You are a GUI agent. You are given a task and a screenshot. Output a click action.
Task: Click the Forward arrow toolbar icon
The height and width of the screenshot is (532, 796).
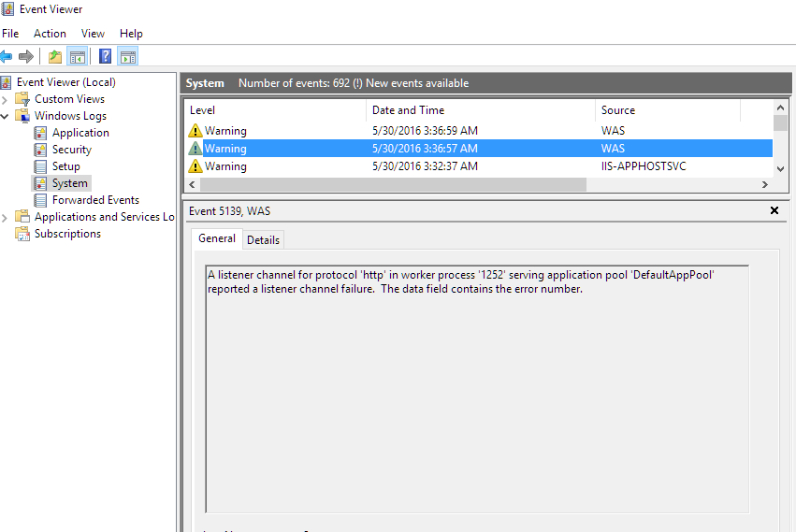click(26, 57)
